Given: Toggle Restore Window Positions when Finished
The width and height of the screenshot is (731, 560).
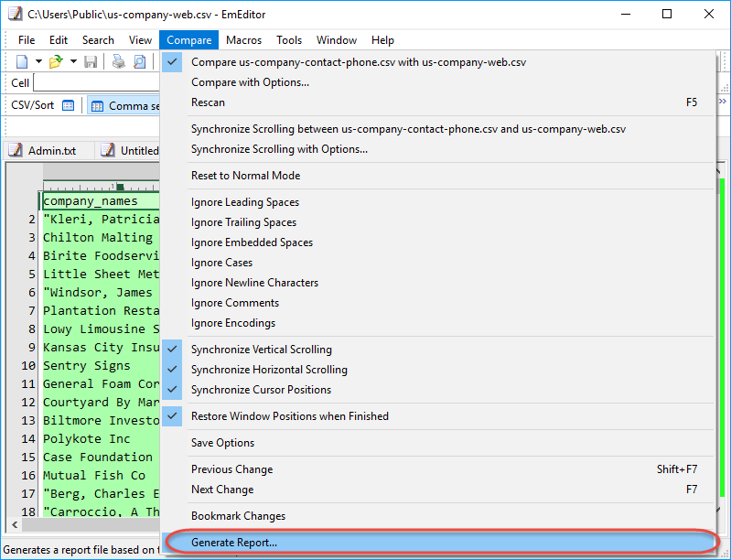Looking at the screenshot, I should coord(437,416).
